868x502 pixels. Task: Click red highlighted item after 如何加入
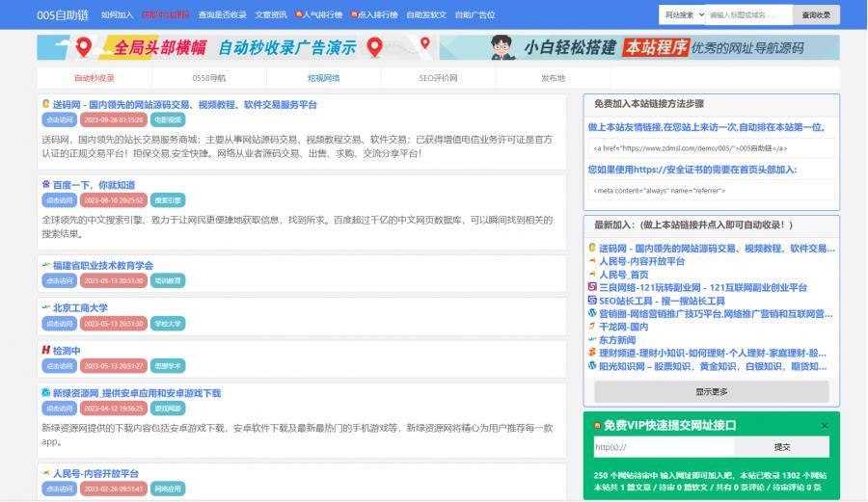point(166,14)
